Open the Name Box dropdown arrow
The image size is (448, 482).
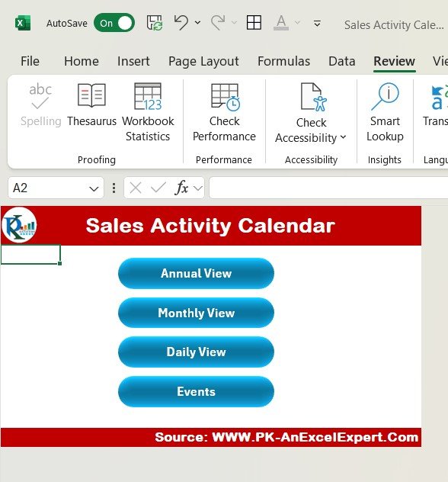tap(94, 188)
